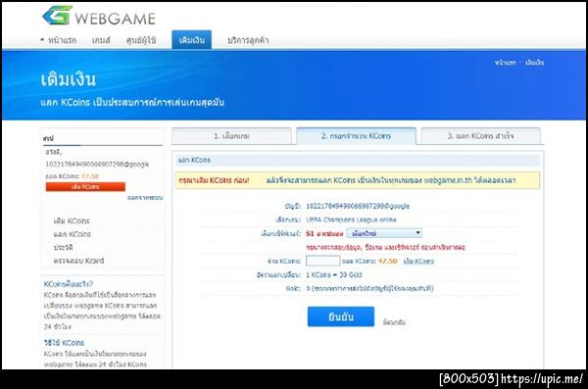Open the ศูนย์ผู้ใช้ menu item
588x389 pixels.
[141, 40]
